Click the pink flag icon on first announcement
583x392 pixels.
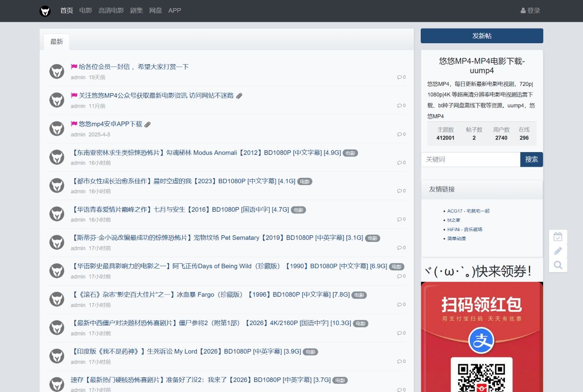tap(73, 67)
